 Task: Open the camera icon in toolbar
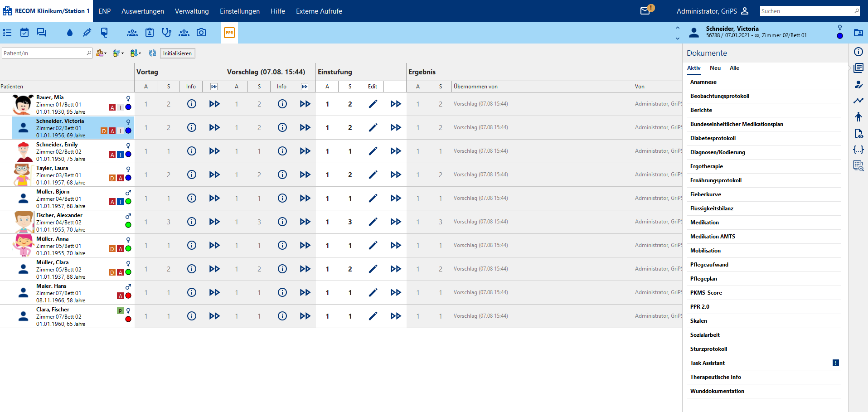point(201,33)
